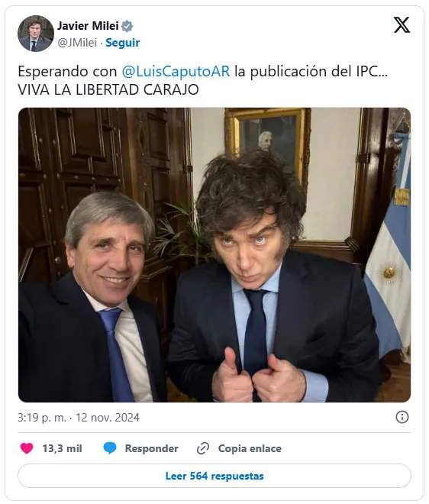Click the Seguir follow link

(123, 43)
